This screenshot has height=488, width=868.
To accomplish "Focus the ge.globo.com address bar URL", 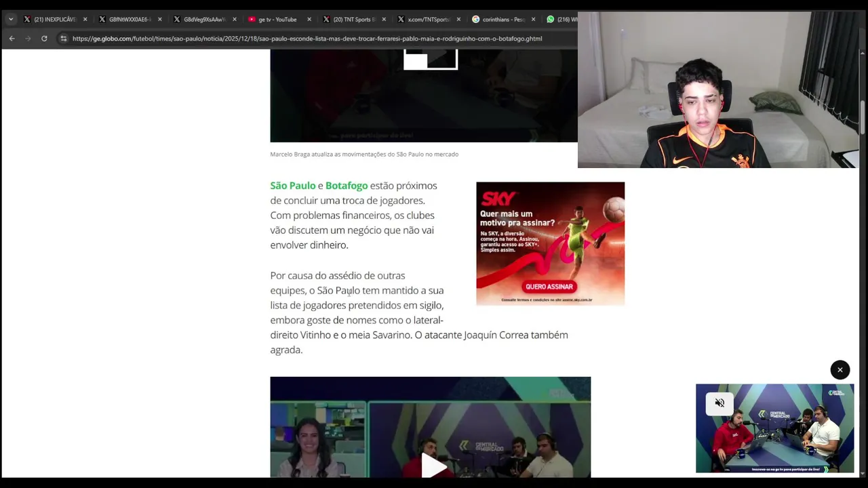I will [307, 39].
